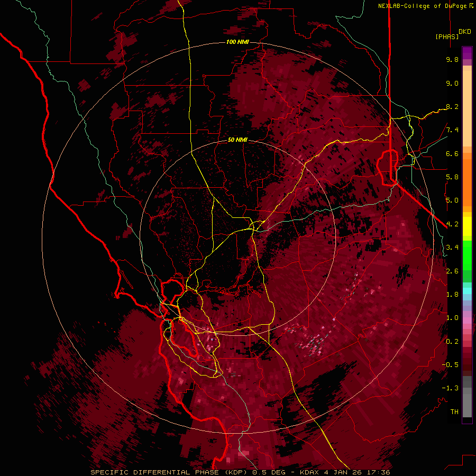Click the 1.0 scale value label
The height and width of the screenshot is (476, 476).
pyautogui.click(x=452, y=318)
